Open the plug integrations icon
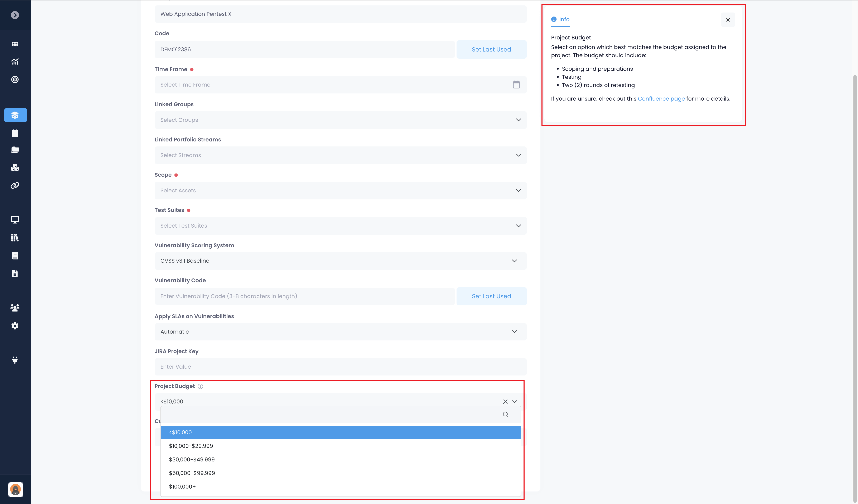 (15, 360)
